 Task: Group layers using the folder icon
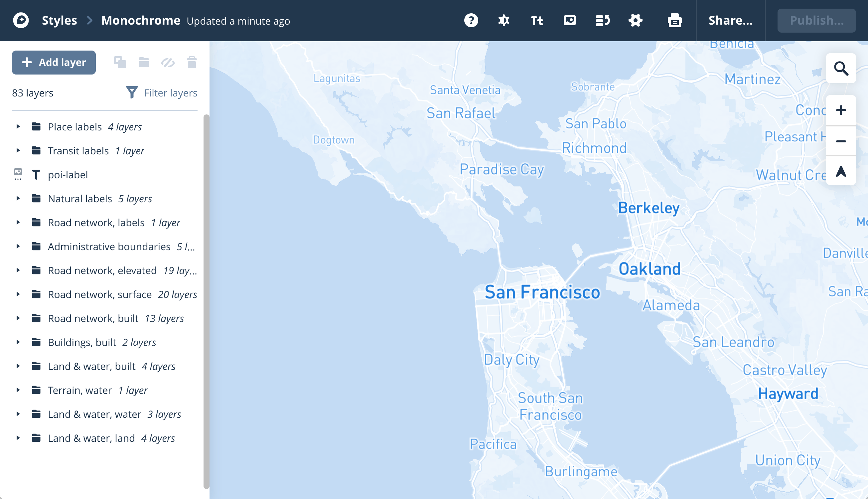point(144,63)
